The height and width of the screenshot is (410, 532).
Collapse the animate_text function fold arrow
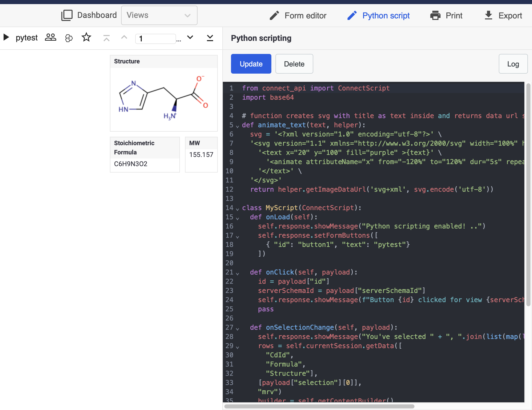coord(237,126)
